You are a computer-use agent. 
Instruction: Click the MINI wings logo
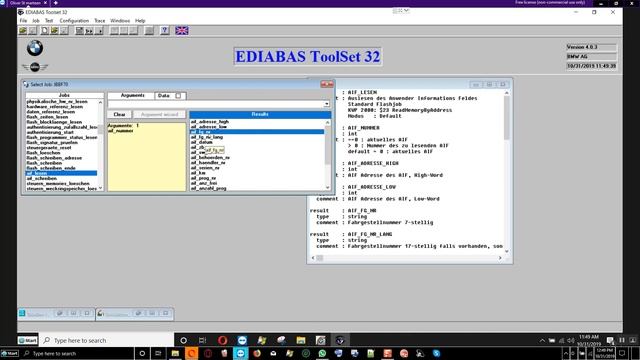click(35, 67)
